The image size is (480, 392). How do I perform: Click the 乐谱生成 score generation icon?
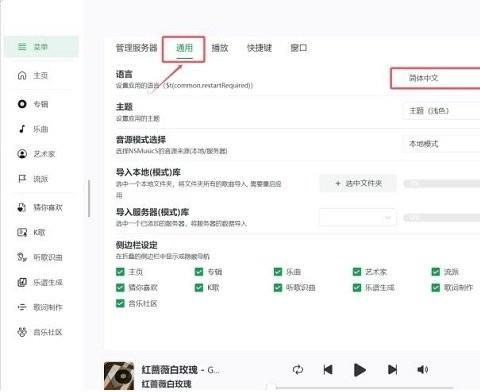coord(22,282)
